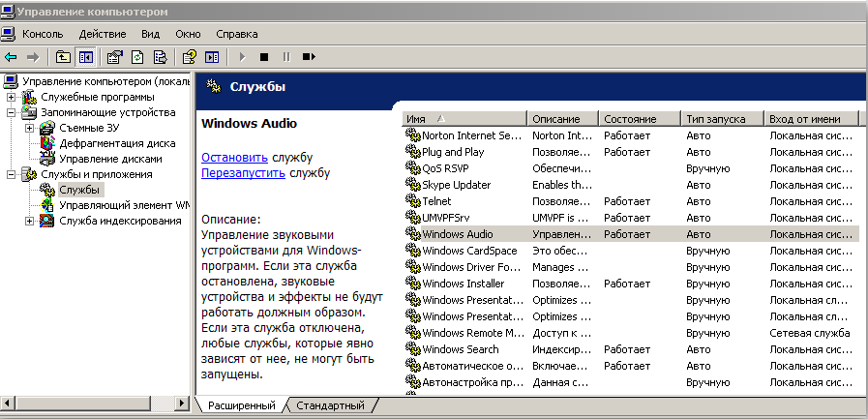Click the UMVPFSrv service gear icon
The width and height of the screenshot is (868, 419).
(x=413, y=217)
